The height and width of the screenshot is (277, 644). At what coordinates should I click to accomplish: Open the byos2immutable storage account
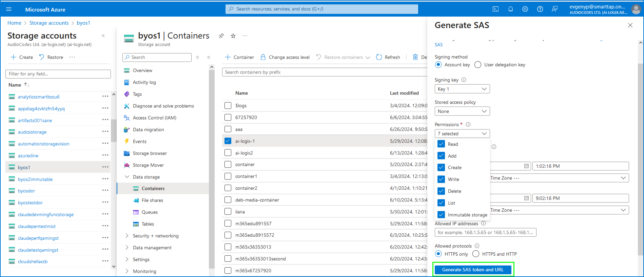35,179
